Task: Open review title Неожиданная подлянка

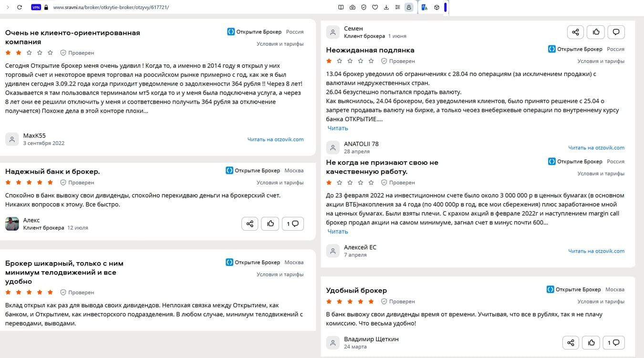Action: 370,50
